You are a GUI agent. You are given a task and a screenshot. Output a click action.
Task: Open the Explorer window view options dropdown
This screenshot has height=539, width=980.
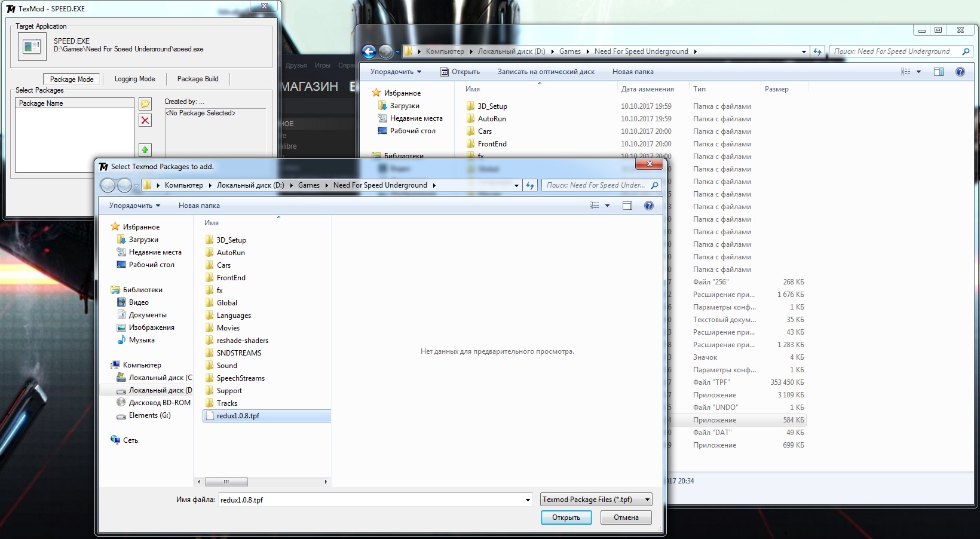click(918, 72)
